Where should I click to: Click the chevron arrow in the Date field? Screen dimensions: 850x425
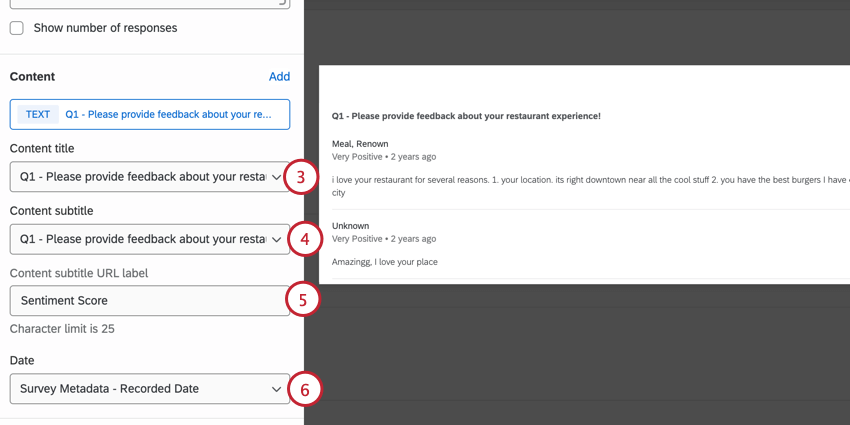click(276, 389)
